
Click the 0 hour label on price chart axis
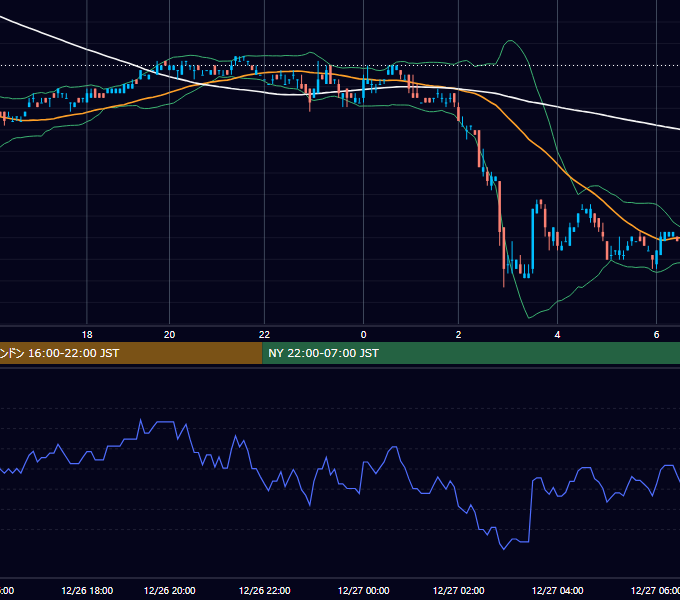point(363,334)
